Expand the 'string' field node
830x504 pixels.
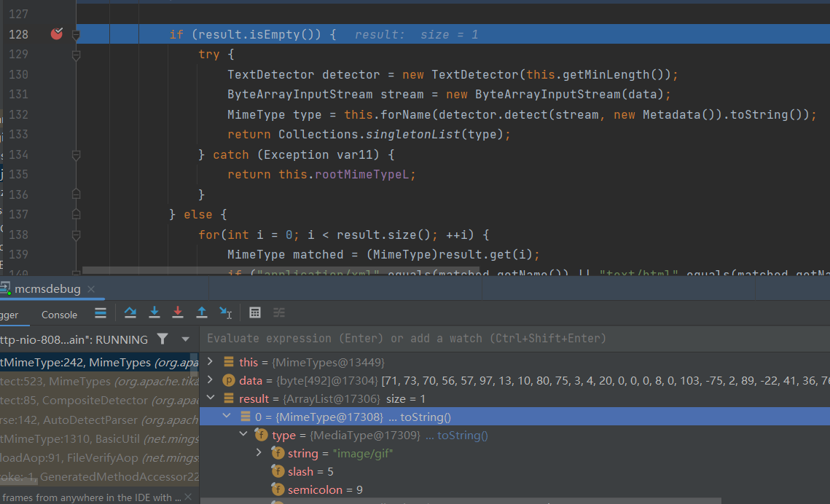[259, 453]
